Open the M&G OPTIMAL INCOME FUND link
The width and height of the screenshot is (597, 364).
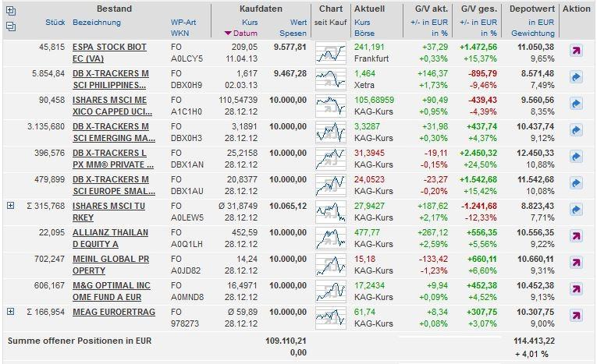point(112,291)
